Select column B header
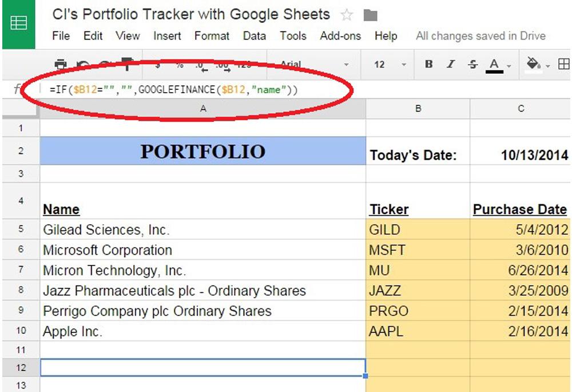Screen dimensions: 572x392 (418, 108)
